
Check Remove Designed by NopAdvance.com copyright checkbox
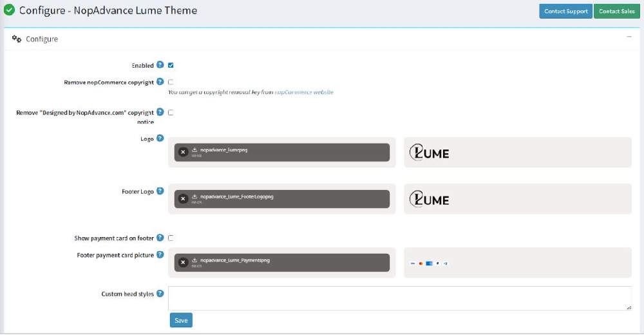tap(171, 112)
